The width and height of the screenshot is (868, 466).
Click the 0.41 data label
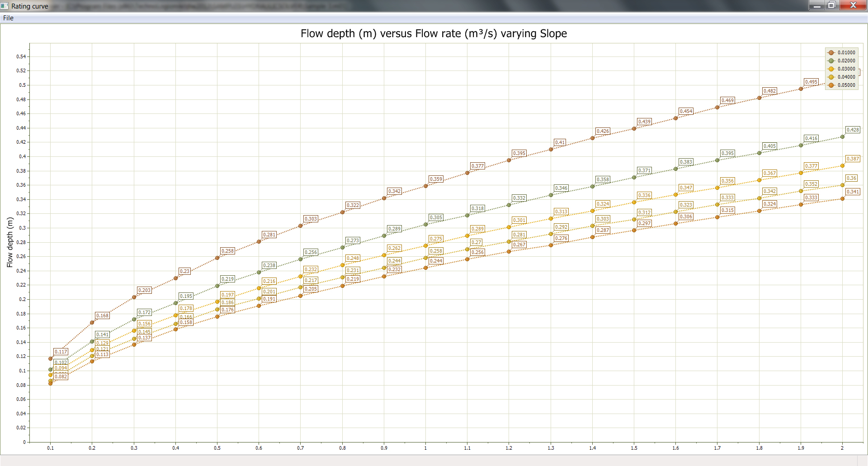click(560, 142)
